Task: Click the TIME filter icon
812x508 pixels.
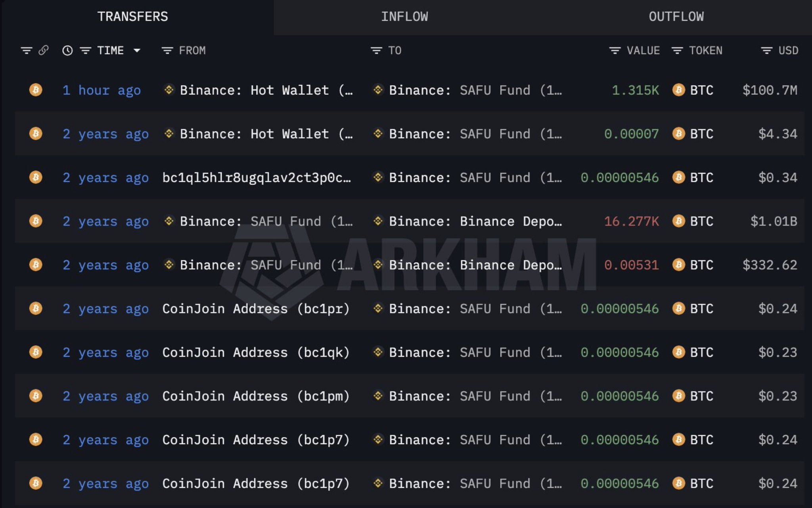Action: pos(85,50)
